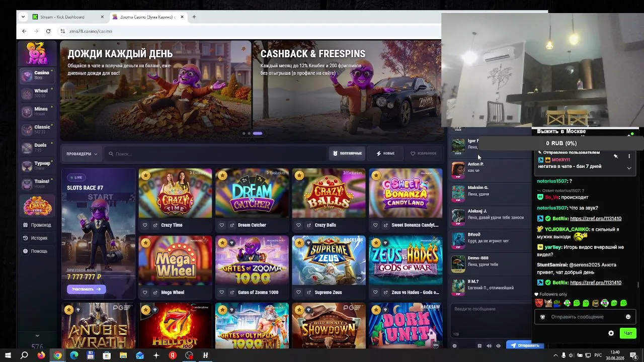The height and width of the screenshot is (362, 644).
Task: Open Yandex browser from the taskbar
Action: point(173,355)
